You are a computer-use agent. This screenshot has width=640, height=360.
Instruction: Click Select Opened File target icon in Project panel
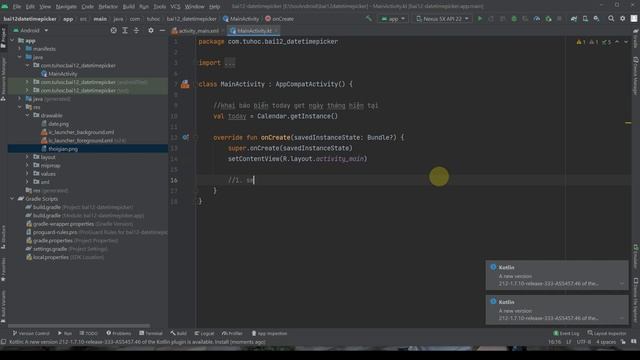(x=113, y=31)
